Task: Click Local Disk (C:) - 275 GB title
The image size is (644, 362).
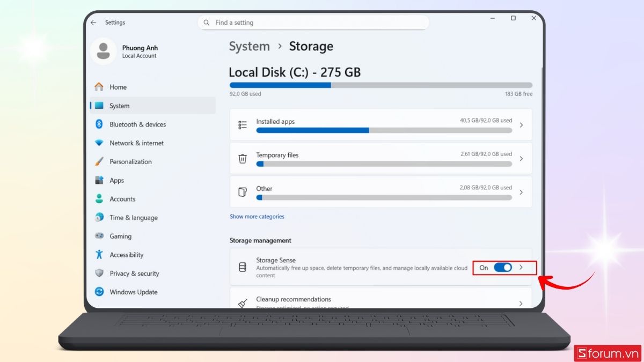Action: (295, 72)
